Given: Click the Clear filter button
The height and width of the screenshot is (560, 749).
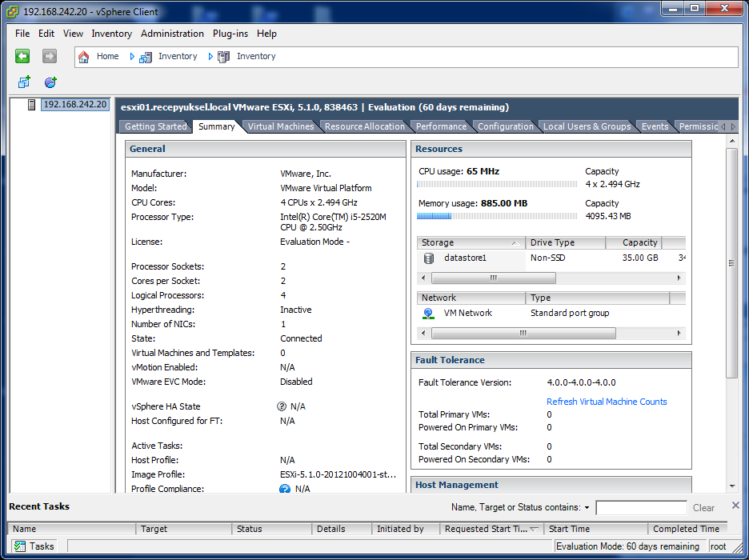Looking at the screenshot, I should (x=703, y=508).
